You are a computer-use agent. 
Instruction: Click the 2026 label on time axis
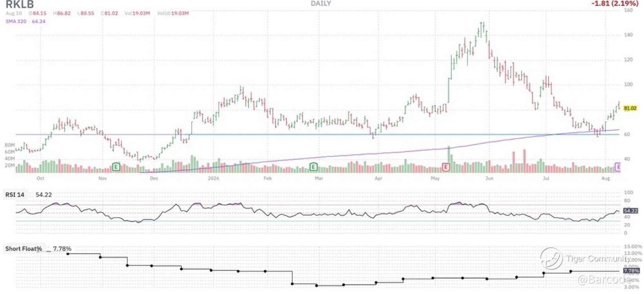pyautogui.click(x=213, y=178)
